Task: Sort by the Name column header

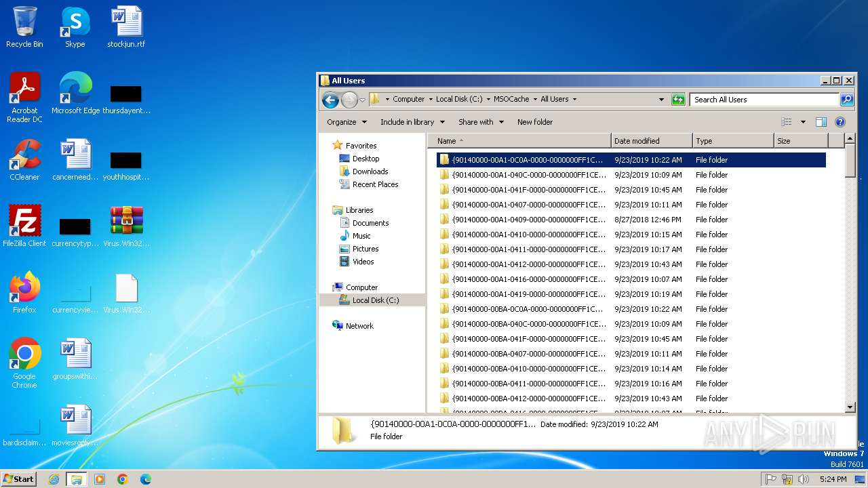Action: [x=520, y=141]
